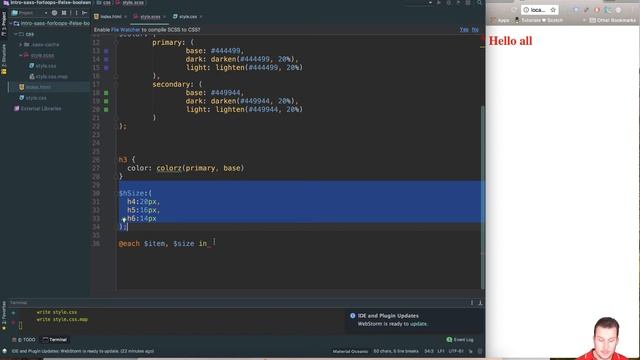Close terminal session with red x icon
The height and width of the screenshot is (360, 640).
click(13, 322)
